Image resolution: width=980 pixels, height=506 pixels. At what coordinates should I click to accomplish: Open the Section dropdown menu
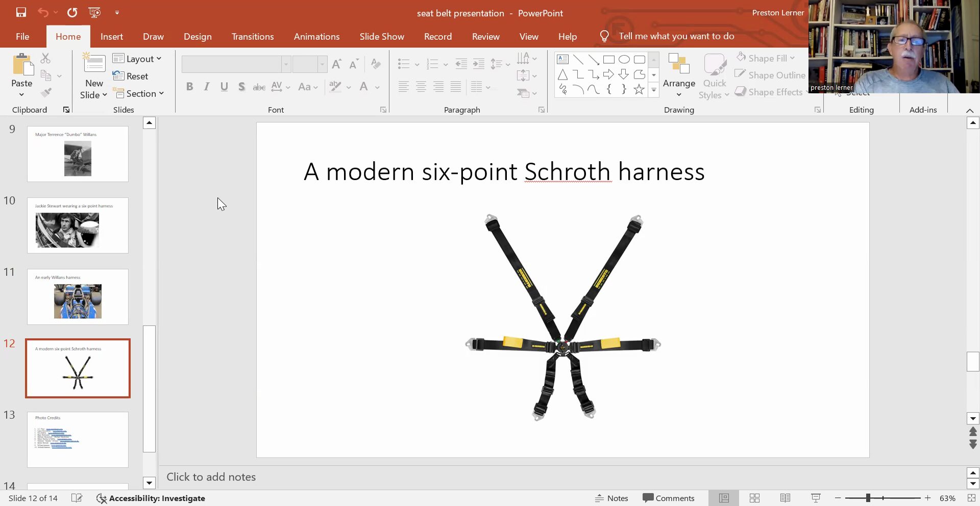point(139,93)
